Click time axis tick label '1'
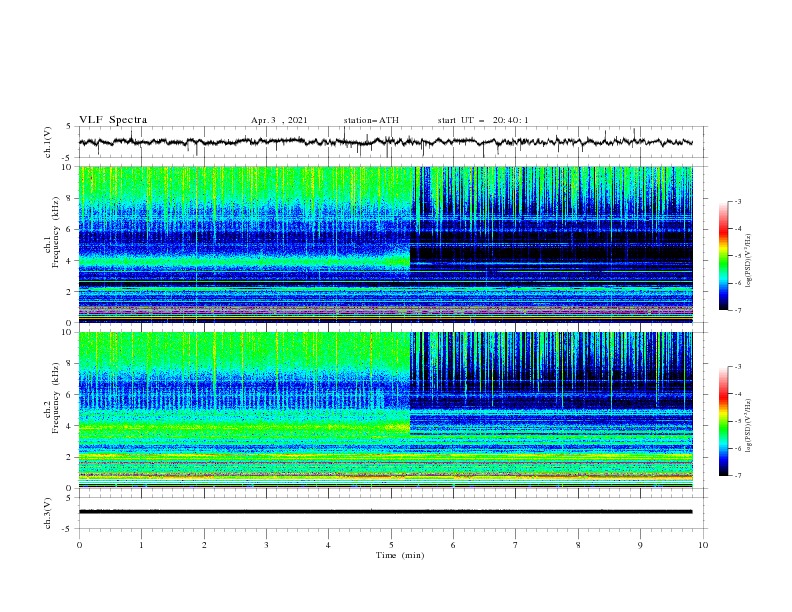The image size is (792, 612). (141, 545)
